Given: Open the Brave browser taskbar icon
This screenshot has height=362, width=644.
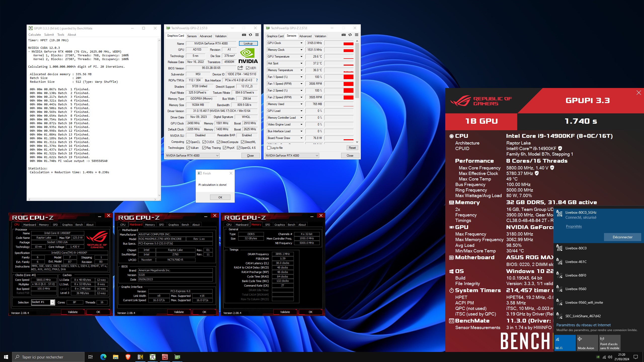Looking at the screenshot, I should 128,357.
